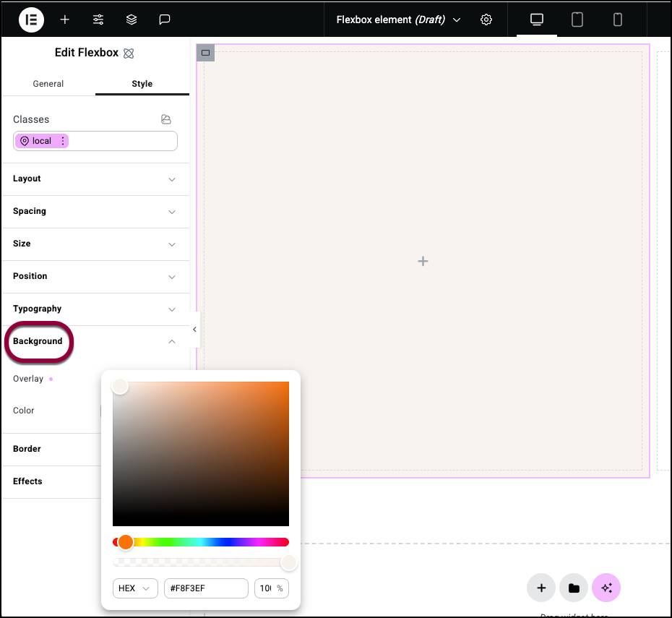Switch to tablet preview mode
Image resolution: width=672 pixels, height=618 pixels.
[x=577, y=20]
